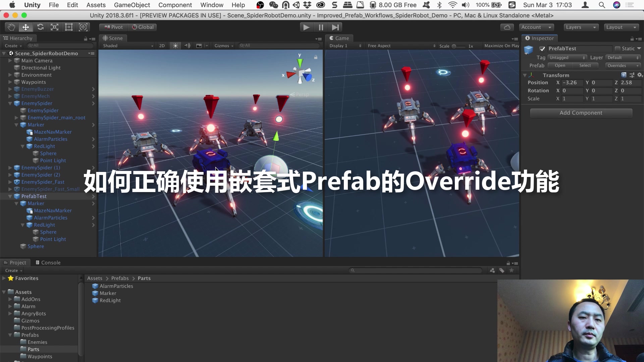This screenshot has height=362, width=644.
Task: Switch to the Console tab
Action: pos(51,262)
